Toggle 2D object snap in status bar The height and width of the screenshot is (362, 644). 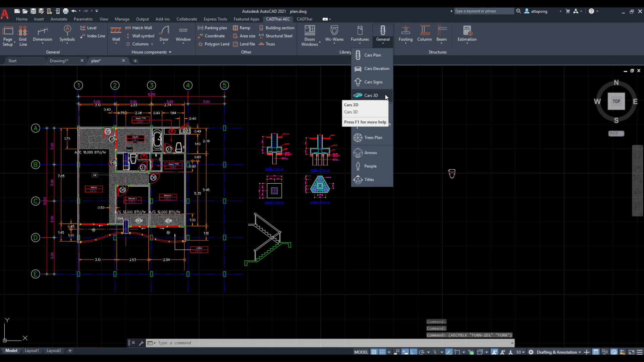tap(457, 352)
